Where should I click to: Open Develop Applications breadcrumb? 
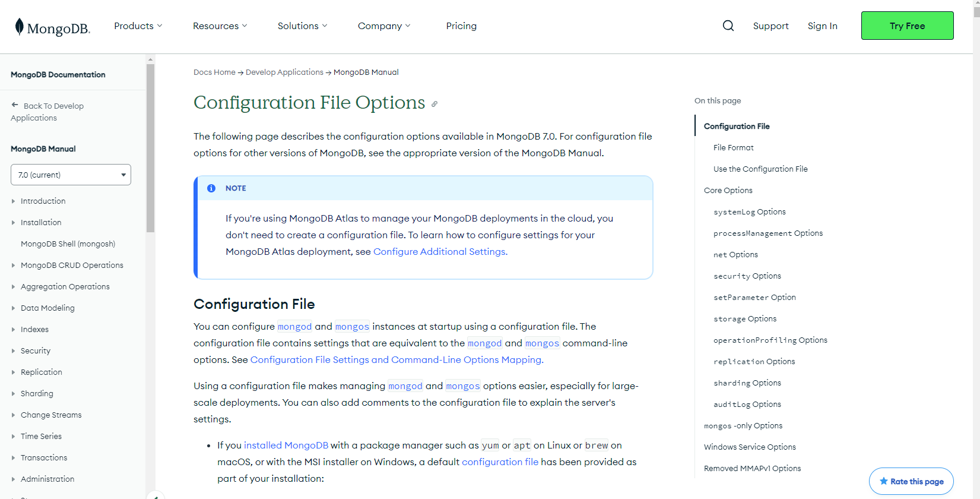point(284,72)
